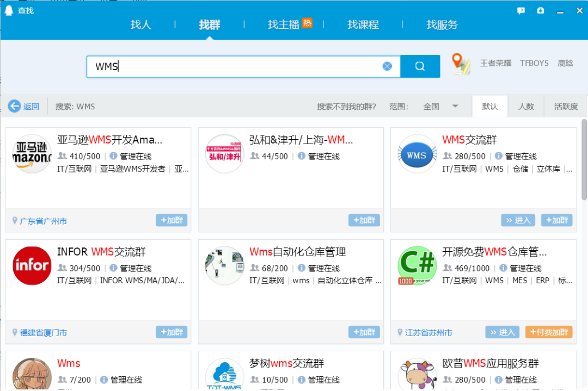Click 搜索不到我的群? link
588x391 pixels.
click(346, 107)
